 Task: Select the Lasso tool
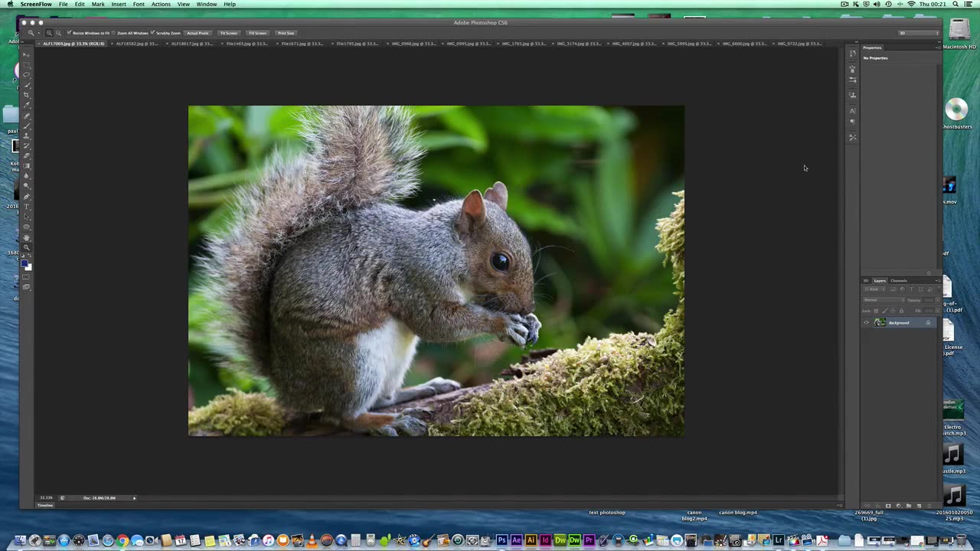[x=26, y=74]
